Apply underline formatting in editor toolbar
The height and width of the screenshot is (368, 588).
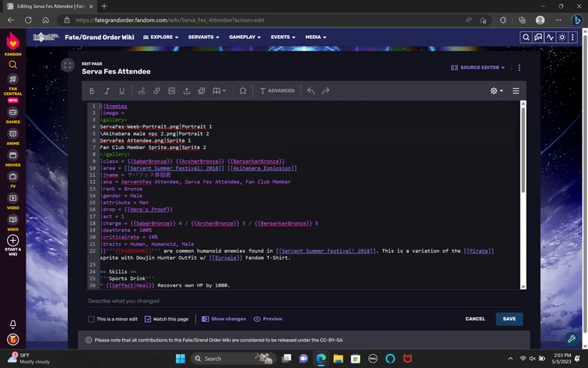click(121, 91)
